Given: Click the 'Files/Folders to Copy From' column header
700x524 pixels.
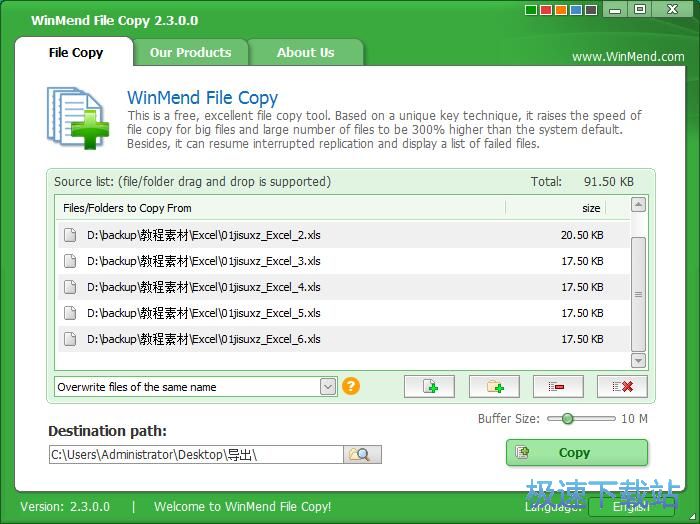Looking at the screenshot, I should pyautogui.click(x=281, y=208).
